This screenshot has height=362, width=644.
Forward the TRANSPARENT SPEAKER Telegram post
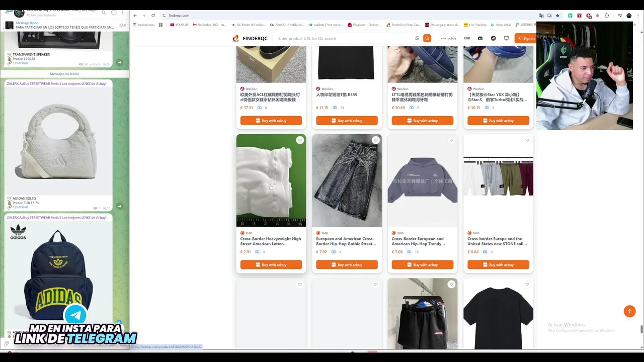point(119,62)
